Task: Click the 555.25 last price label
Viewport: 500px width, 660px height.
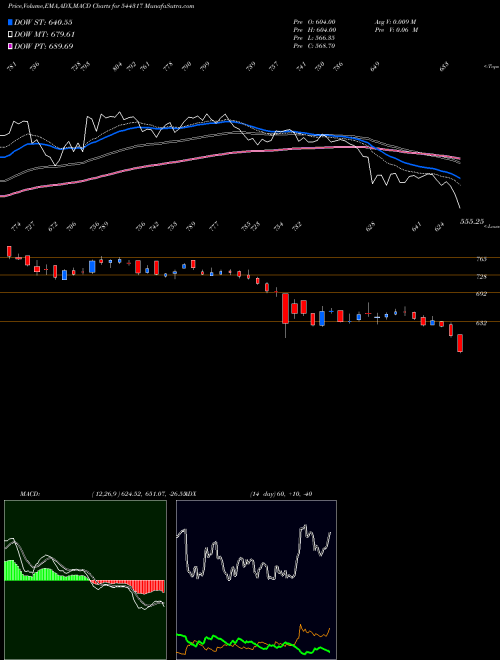Action: pos(472,221)
